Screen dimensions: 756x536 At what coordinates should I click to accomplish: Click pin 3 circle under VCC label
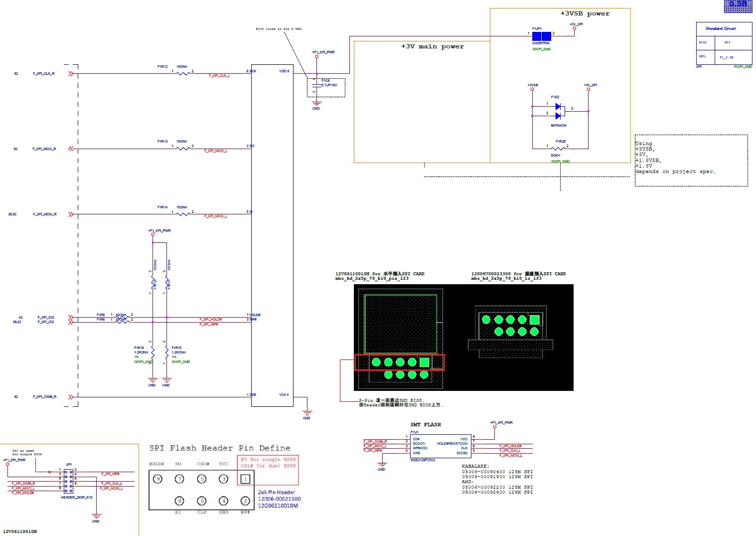224,479
